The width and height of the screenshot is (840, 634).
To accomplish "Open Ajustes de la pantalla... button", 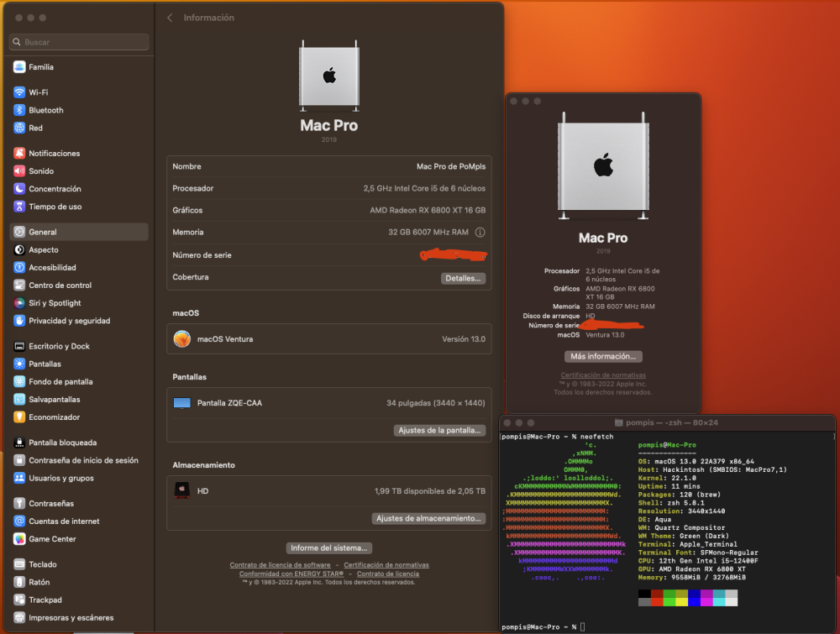I will 439,430.
